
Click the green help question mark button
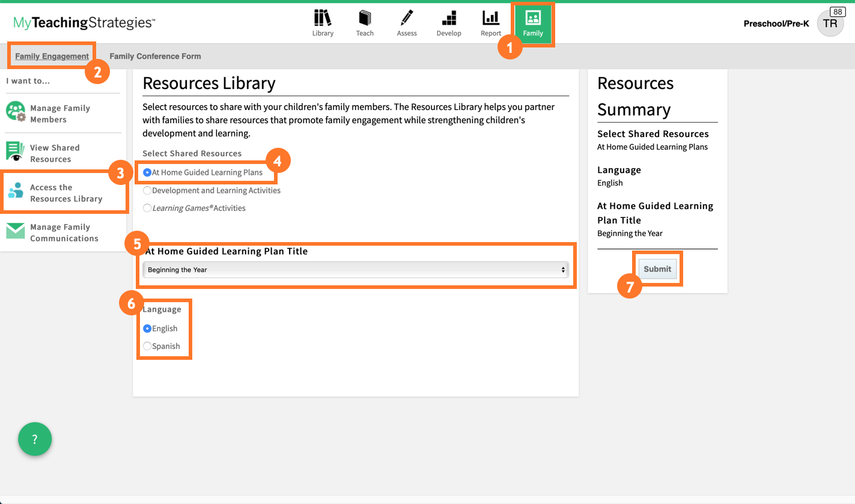[35, 440]
